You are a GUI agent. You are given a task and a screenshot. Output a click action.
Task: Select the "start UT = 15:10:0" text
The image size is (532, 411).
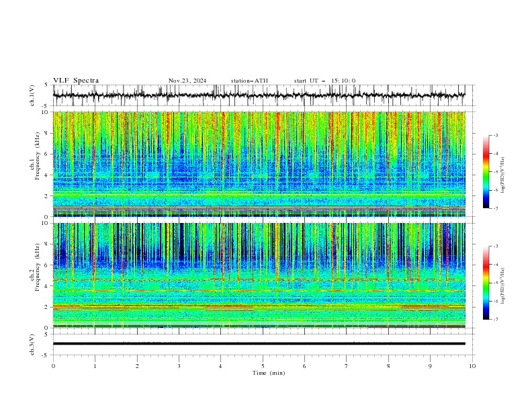click(324, 81)
